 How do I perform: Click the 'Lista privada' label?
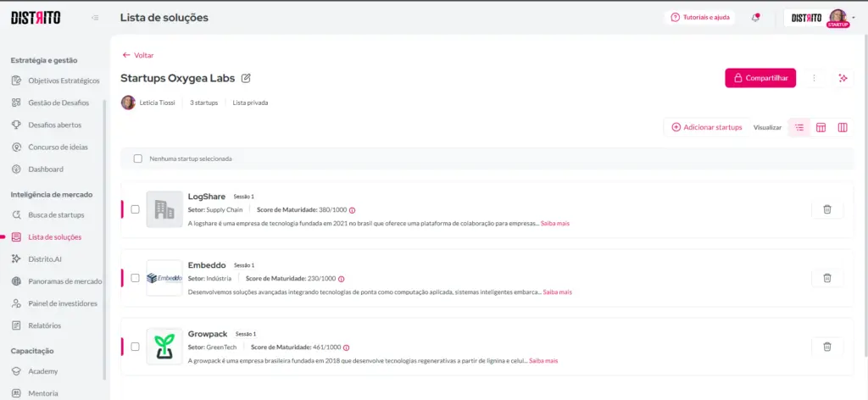pos(250,103)
